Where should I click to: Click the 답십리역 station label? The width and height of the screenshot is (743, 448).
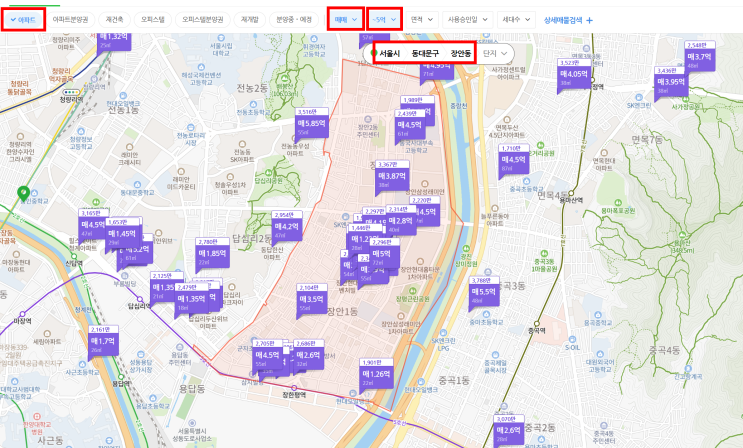pyautogui.click(x=139, y=306)
